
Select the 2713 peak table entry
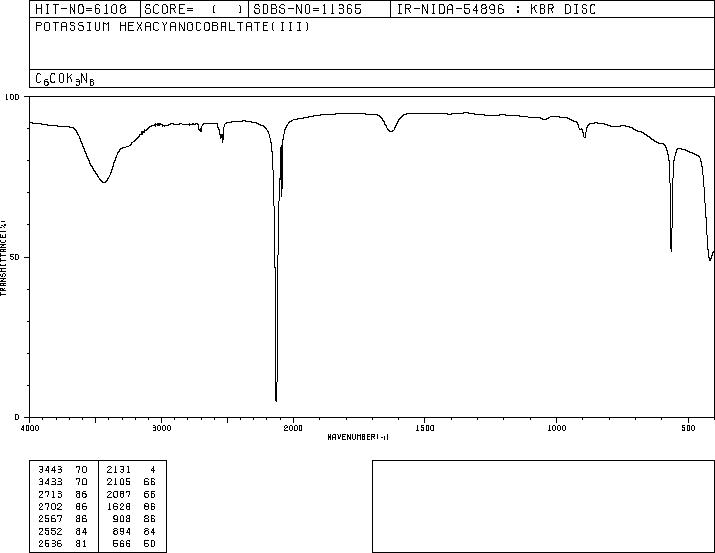coord(50,494)
